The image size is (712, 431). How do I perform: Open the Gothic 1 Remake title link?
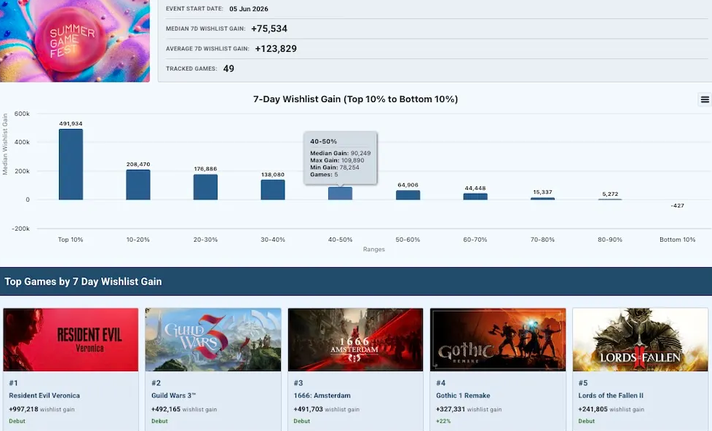[x=463, y=396]
